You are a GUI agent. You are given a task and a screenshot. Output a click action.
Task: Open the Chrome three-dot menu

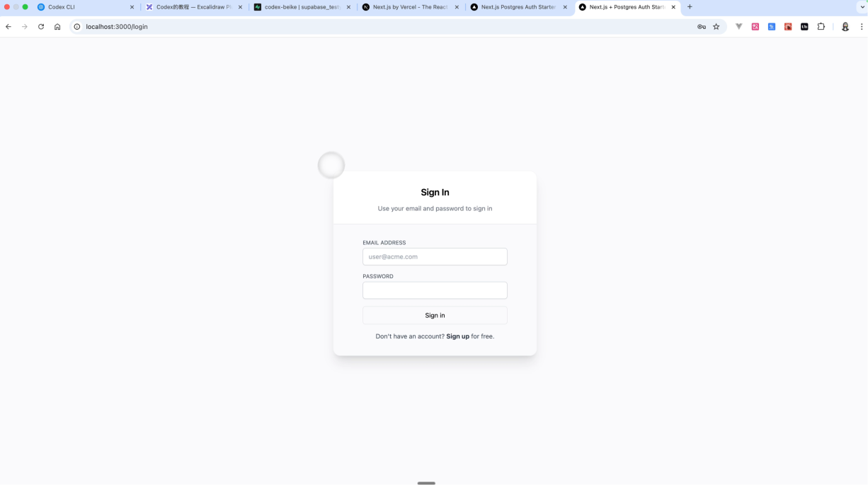(862, 27)
